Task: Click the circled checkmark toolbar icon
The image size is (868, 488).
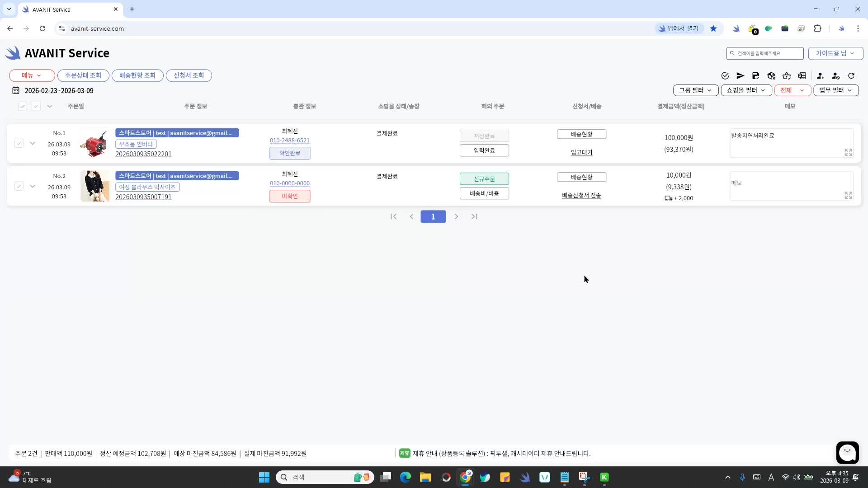Action: (725, 76)
